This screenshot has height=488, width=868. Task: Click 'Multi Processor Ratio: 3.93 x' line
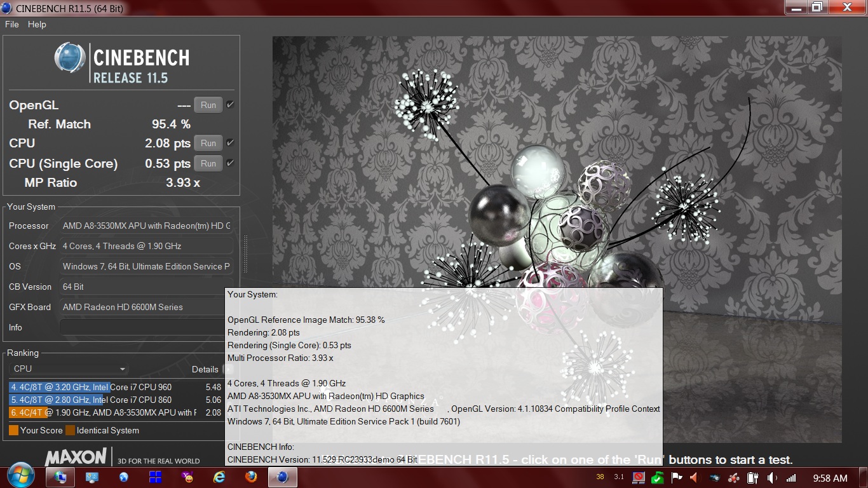(280, 358)
